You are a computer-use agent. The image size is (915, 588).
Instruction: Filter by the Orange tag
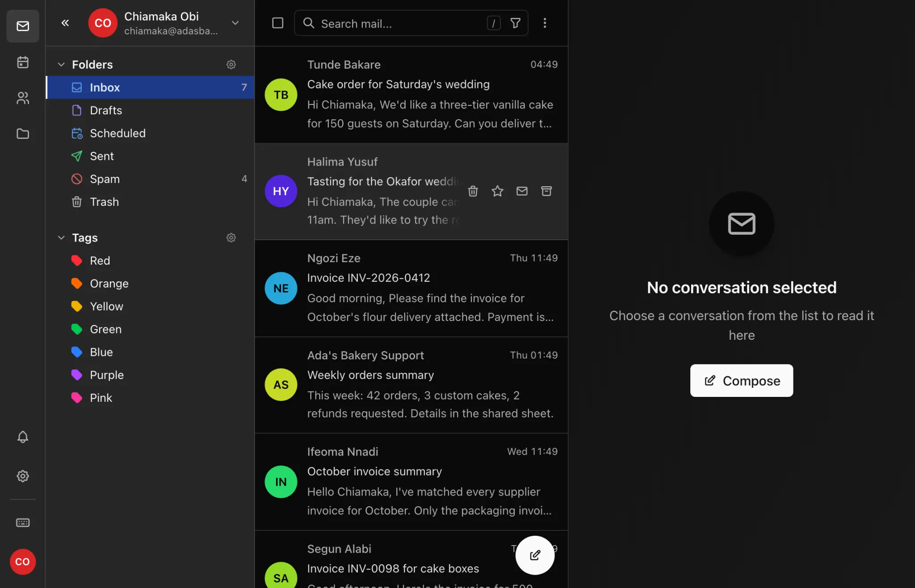(x=150, y=283)
